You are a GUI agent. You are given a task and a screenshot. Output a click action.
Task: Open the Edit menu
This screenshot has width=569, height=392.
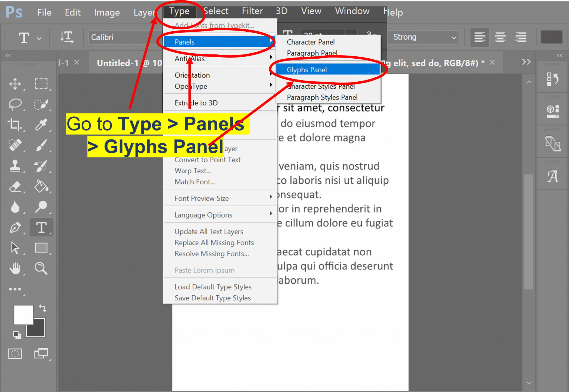click(x=73, y=12)
